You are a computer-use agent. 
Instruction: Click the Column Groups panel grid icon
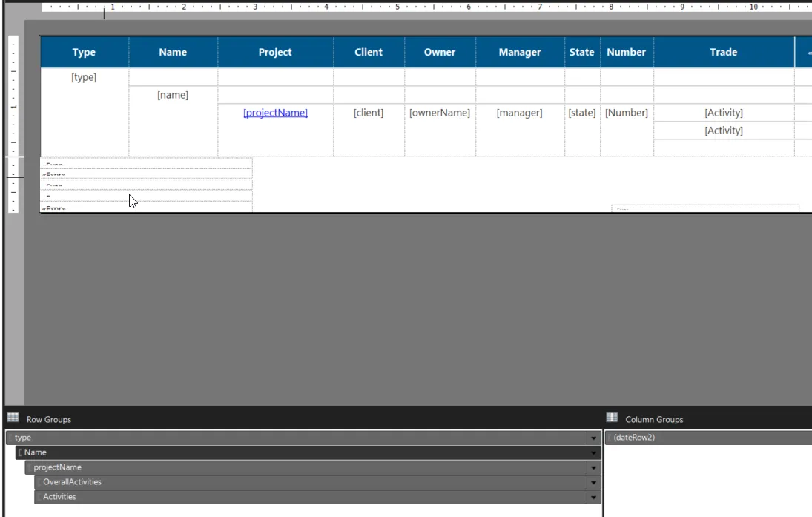pos(612,418)
